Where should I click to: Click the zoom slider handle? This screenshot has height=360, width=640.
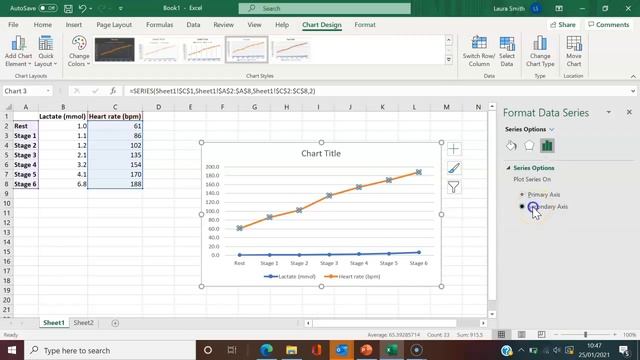tap(585, 335)
